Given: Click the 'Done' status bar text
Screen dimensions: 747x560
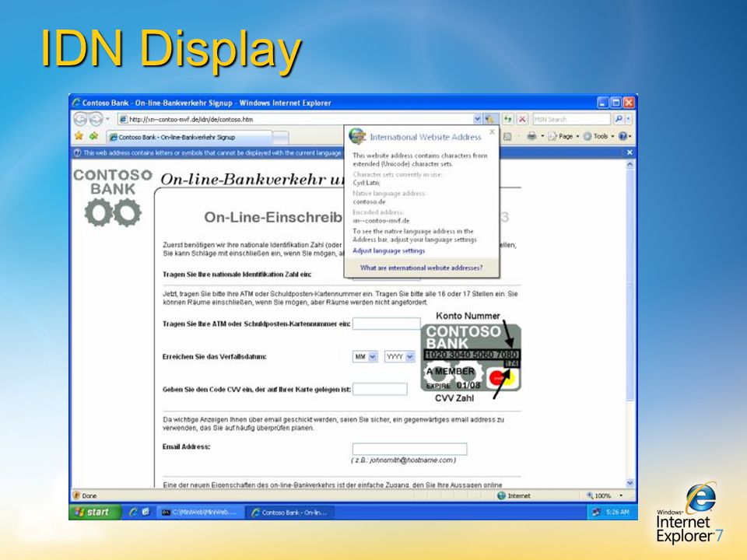Looking at the screenshot, I should pos(89,495).
